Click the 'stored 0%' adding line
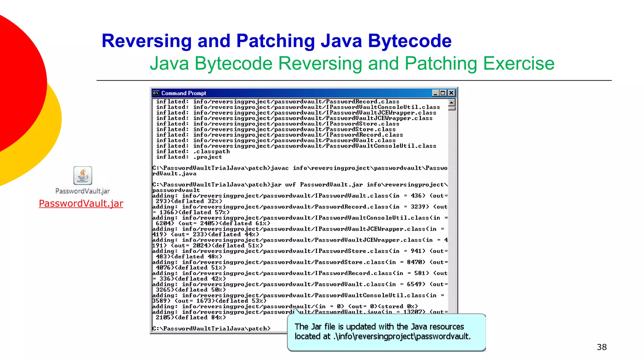644x362 pixels. [285, 306]
